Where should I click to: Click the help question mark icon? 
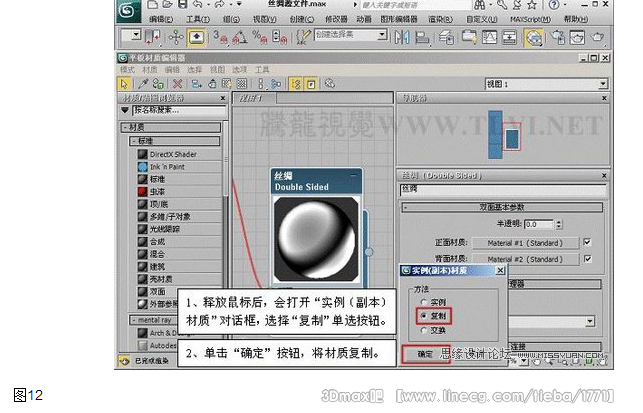point(554,5)
